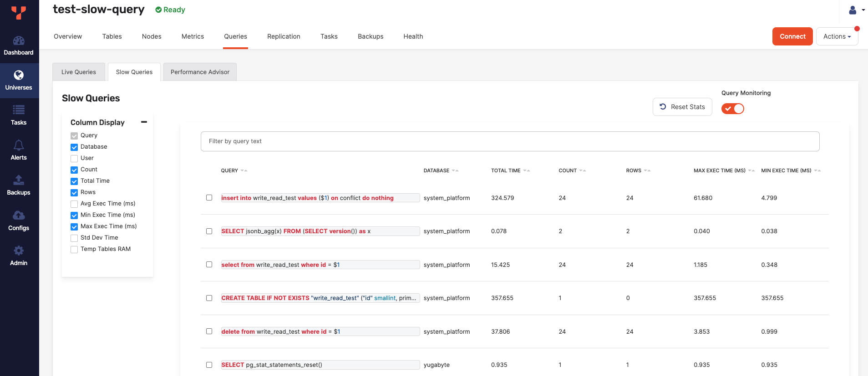The image size is (868, 376).
Task: Select the insert into write_read_test row checkbox
Action: tap(209, 198)
